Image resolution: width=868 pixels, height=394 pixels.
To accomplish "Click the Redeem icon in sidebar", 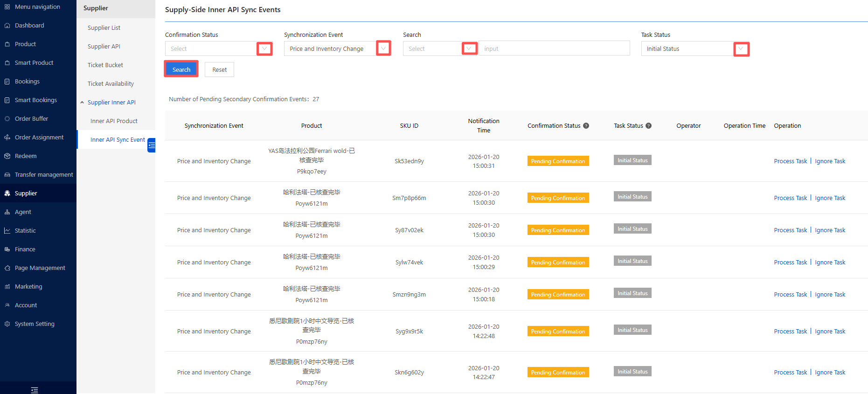I will 7,156.
